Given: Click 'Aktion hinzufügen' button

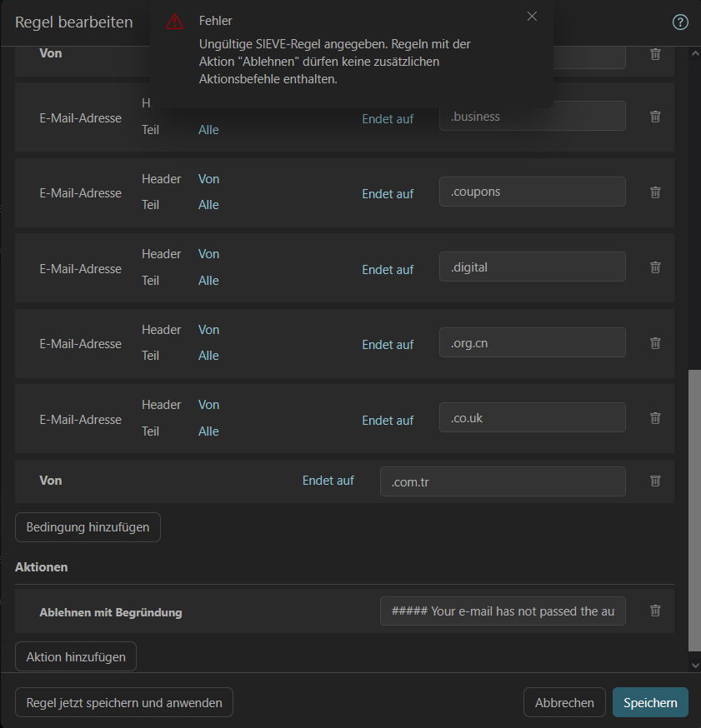Looking at the screenshot, I should pos(76,657).
